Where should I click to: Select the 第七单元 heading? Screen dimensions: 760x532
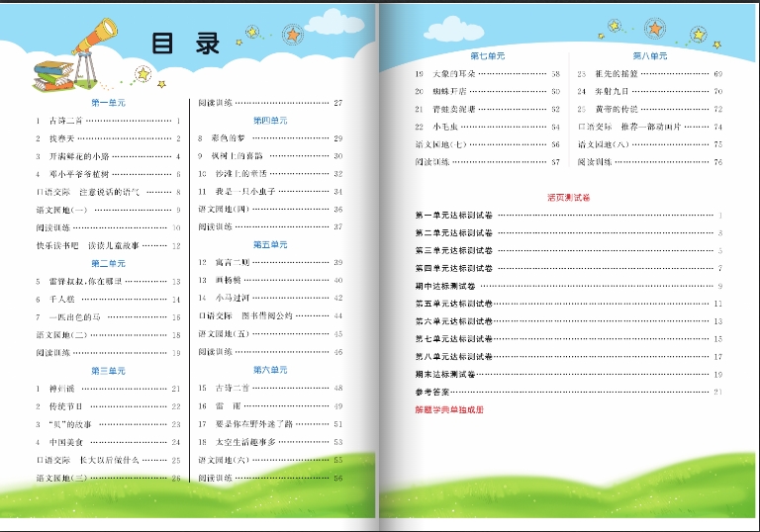tap(487, 56)
